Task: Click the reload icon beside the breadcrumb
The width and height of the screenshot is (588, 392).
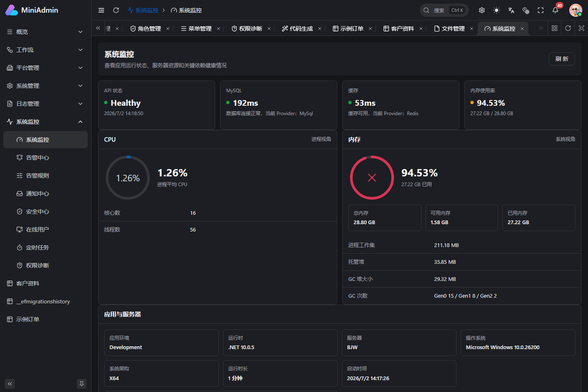Action: coord(116,10)
